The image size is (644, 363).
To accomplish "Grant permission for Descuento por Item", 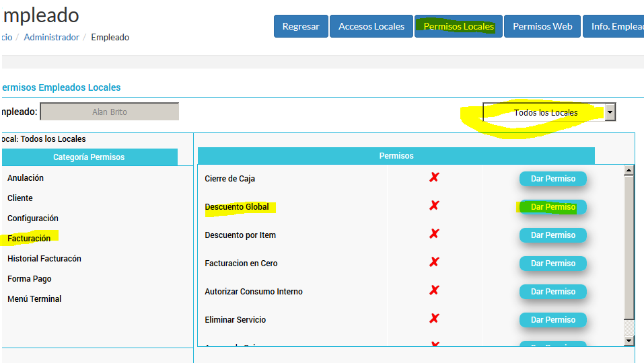I will click(553, 235).
